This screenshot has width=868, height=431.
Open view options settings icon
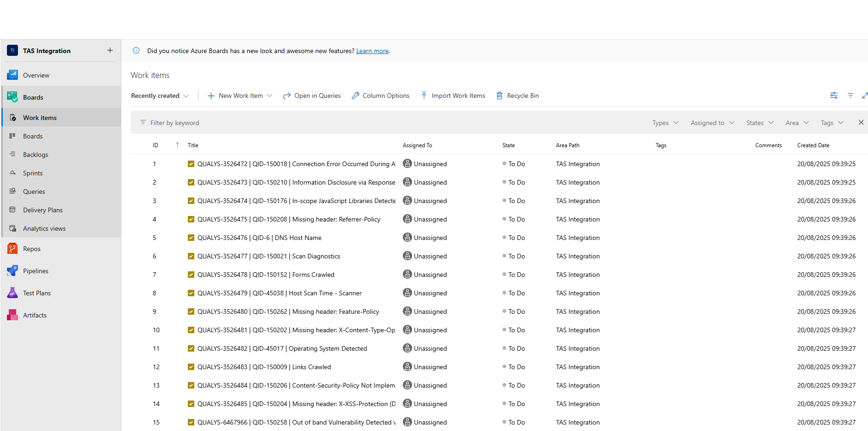pos(834,96)
